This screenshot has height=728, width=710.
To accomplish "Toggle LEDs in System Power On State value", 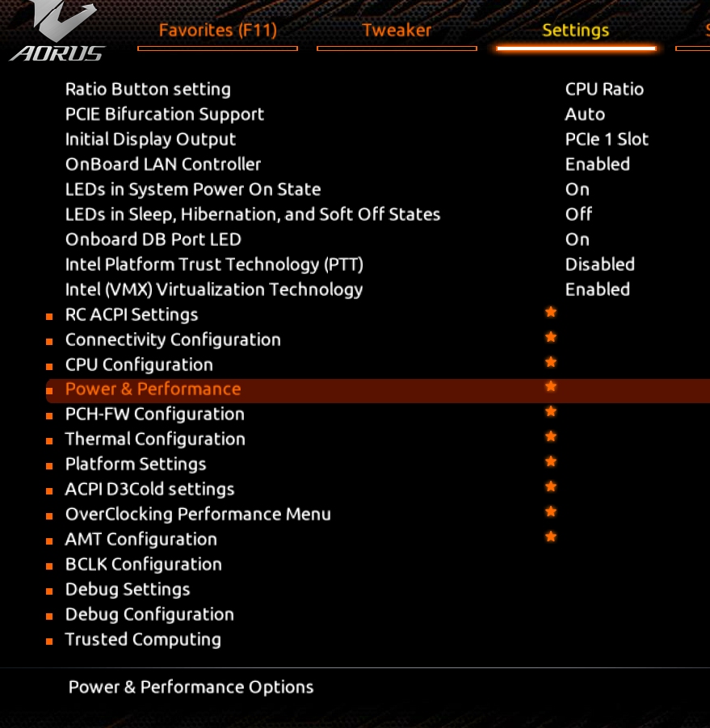I will pos(578,190).
